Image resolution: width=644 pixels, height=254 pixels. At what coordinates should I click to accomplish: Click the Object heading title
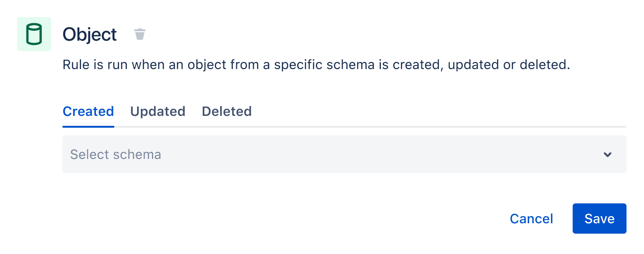[x=90, y=35]
